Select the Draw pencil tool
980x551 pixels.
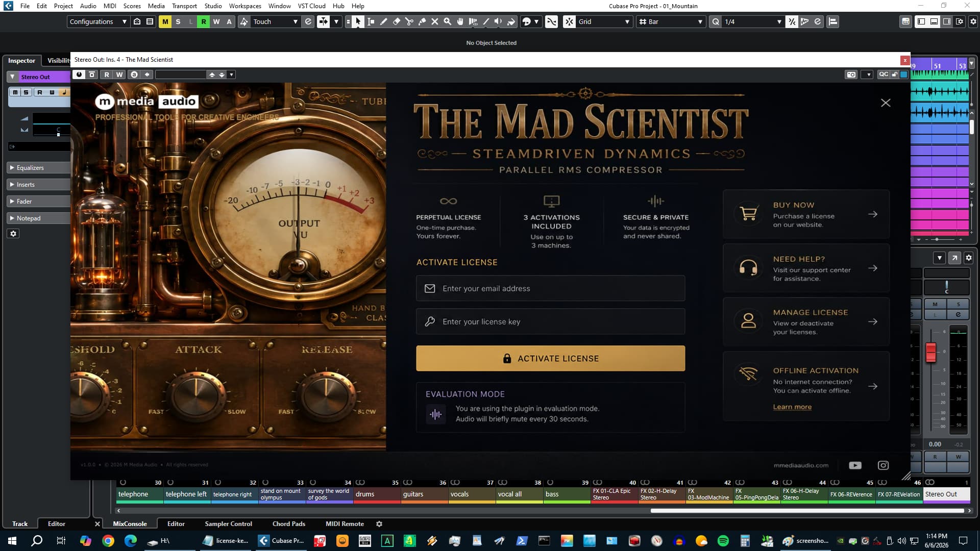(x=384, y=21)
